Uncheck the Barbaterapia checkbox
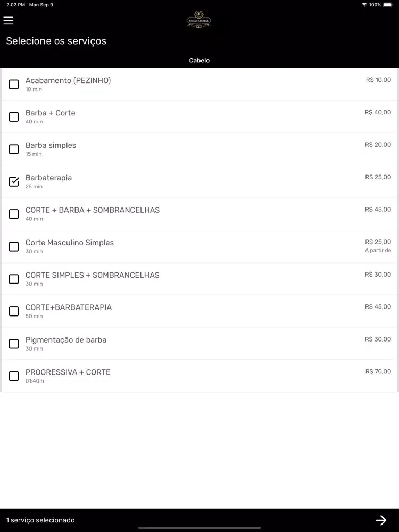This screenshot has width=399, height=532. click(x=14, y=181)
